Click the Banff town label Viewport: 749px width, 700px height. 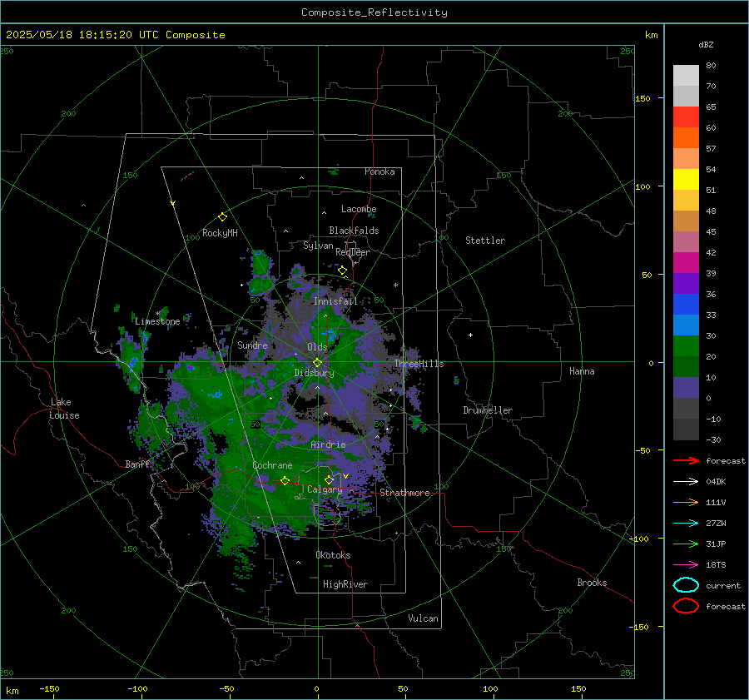coord(137,464)
